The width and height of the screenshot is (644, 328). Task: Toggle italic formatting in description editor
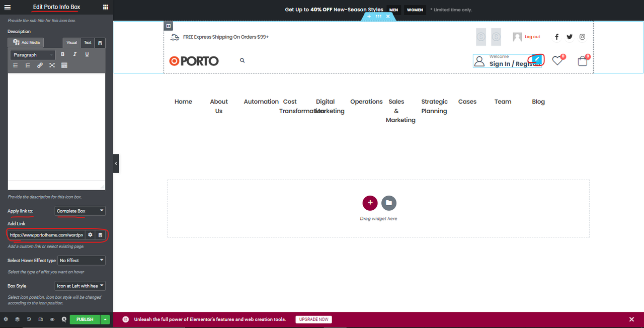click(75, 54)
